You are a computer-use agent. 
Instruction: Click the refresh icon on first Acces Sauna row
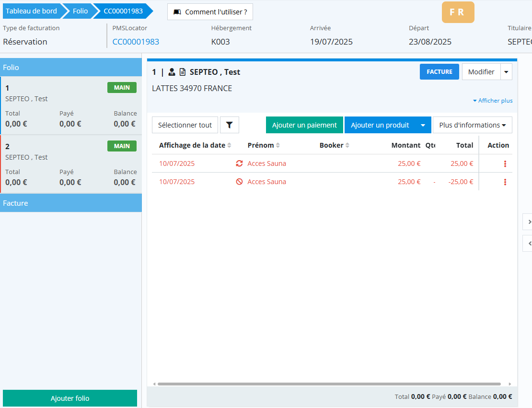click(239, 163)
